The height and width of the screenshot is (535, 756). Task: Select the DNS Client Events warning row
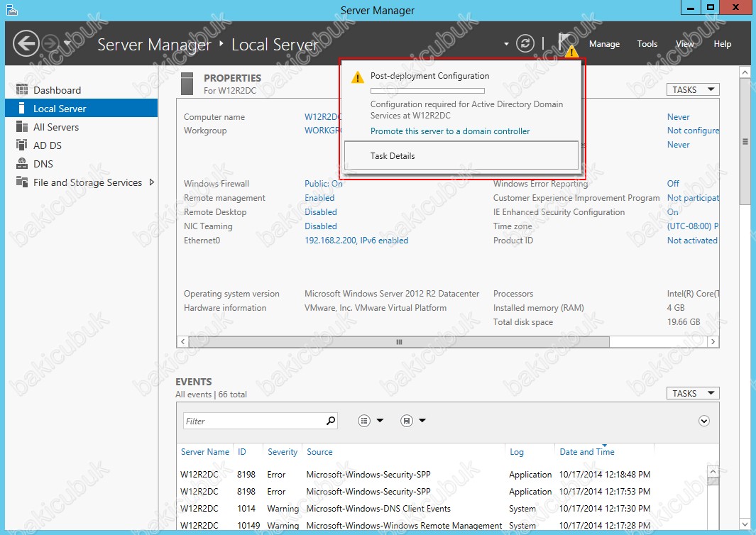coord(441,509)
